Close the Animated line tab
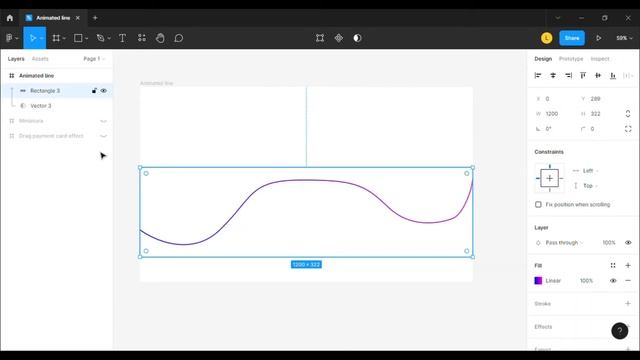 pos(78,18)
